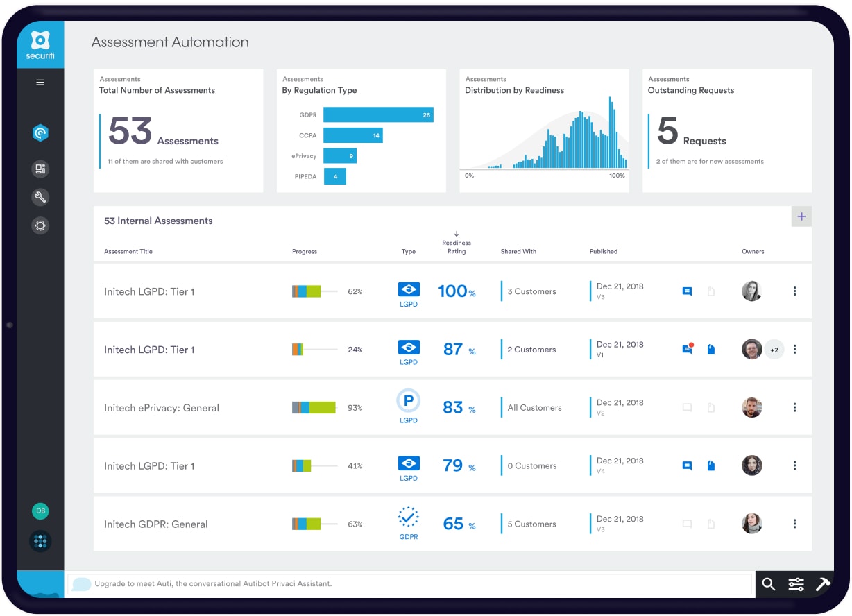
Task: Sort by the Readiness Rating column header
Action: tap(457, 246)
